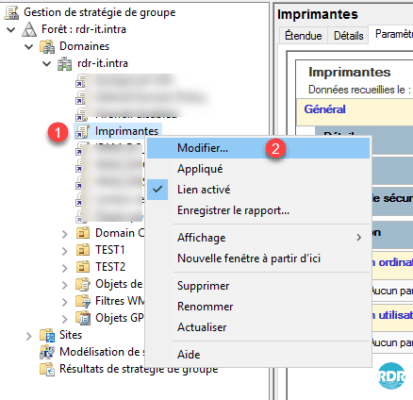The width and height of the screenshot is (413, 400).
Task: Expand the Objets GPO Starter node
Action: coord(65,319)
